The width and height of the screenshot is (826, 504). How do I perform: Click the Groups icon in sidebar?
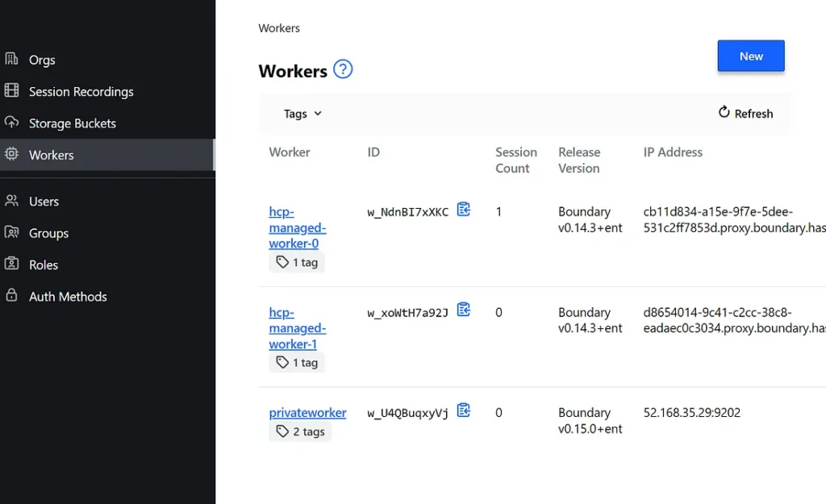point(11,231)
